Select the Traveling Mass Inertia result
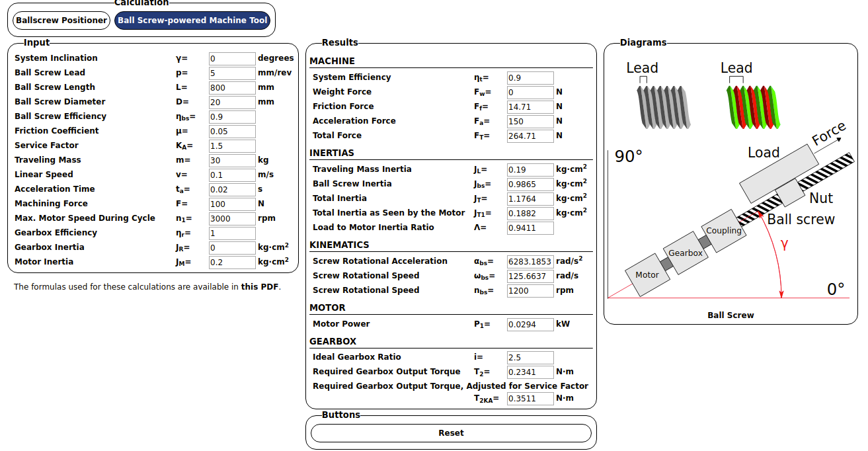868x451 pixels. [x=530, y=170]
